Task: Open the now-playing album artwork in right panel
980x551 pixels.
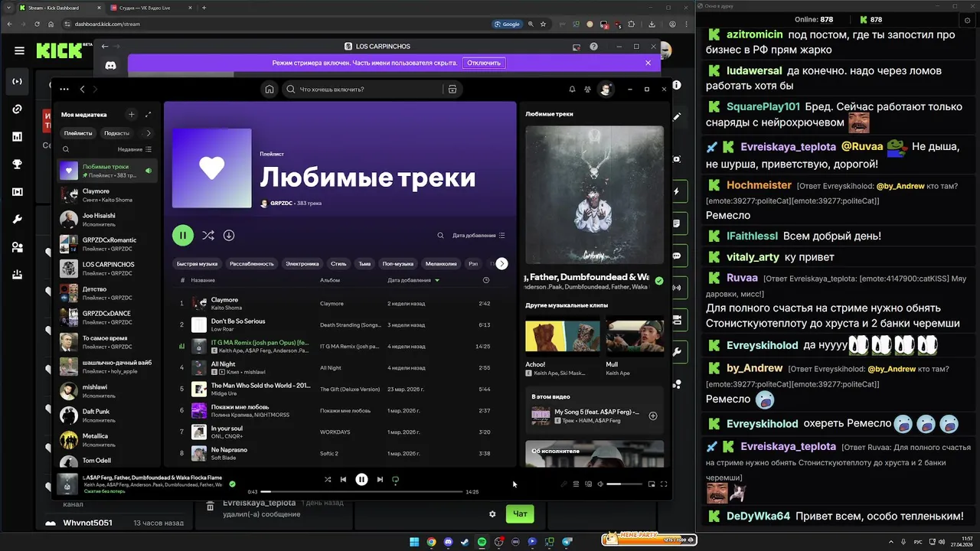Action: [594, 195]
